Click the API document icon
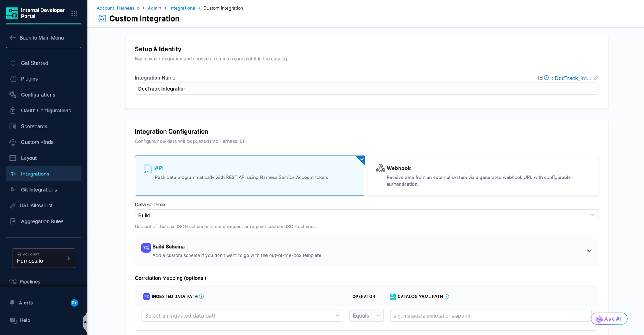 [148, 169]
